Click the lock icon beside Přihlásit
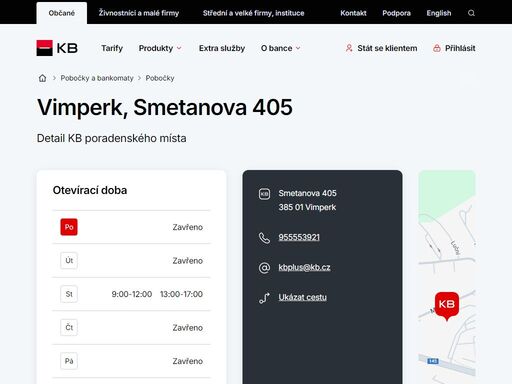 (x=437, y=48)
